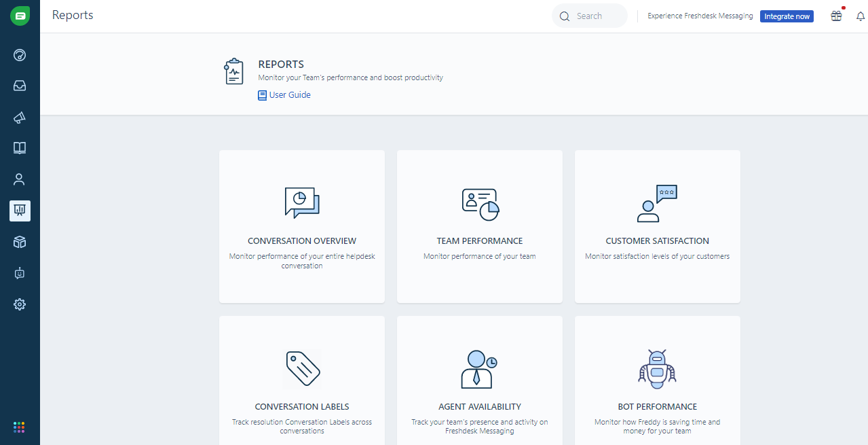Screen dimensions: 868x445
Task: Click the Reports page title
Action: click(73, 15)
